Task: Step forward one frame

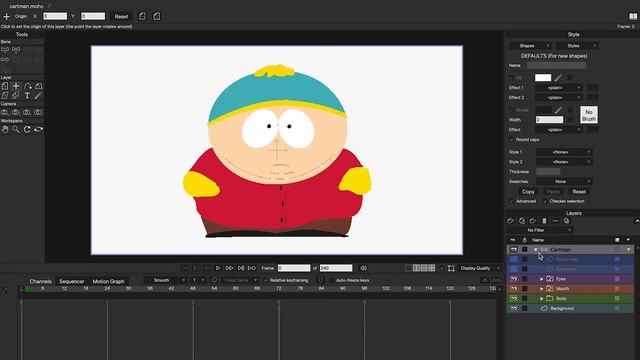Action: 229,268
